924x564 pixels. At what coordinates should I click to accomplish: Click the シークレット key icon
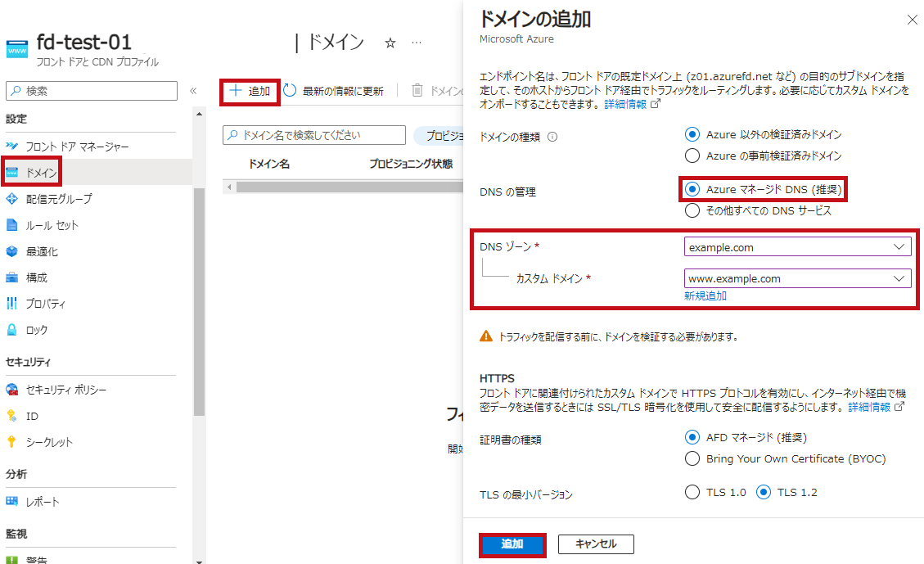11,441
